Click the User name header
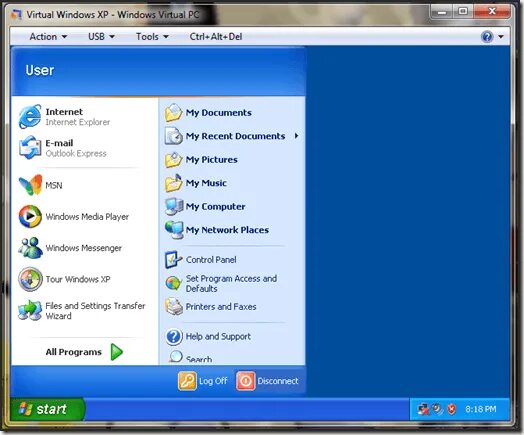 point(40,70)
